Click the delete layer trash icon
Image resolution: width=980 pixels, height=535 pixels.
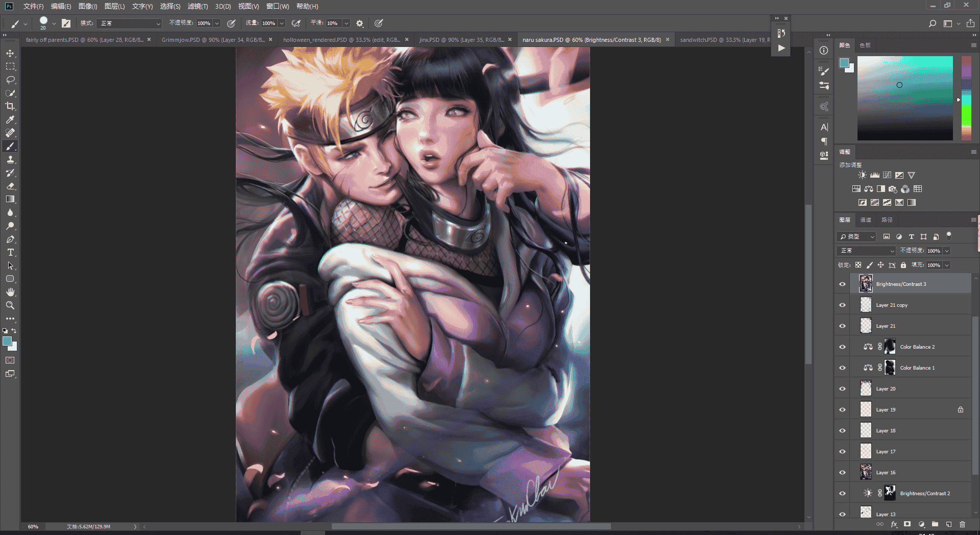tap(962, 524)
